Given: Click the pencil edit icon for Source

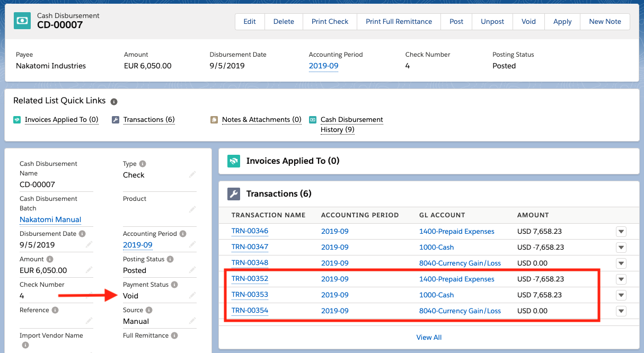Looking at the screenshot, I should pyautogui.click(x=192, y=320).
